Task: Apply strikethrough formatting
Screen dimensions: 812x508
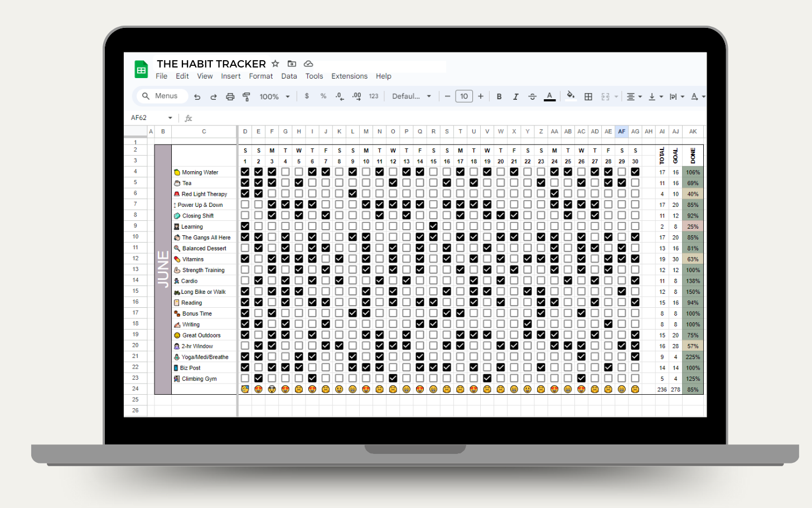Action: tap(533, 96)
